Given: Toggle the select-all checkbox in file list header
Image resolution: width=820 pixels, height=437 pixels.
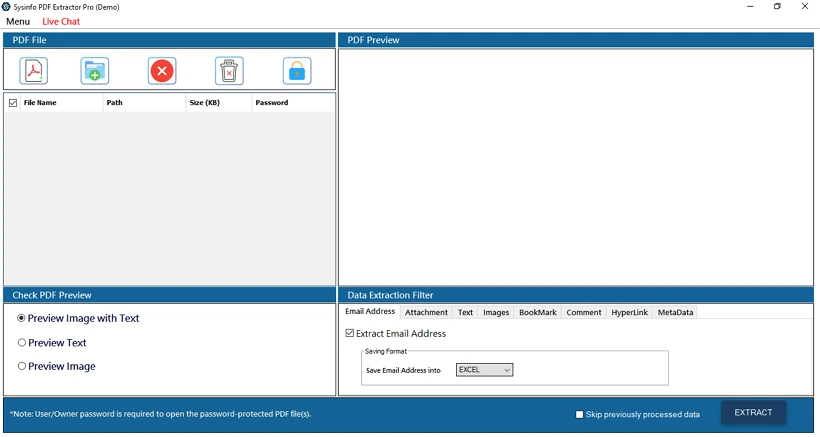Looking at the screenshot, I should [x=13, y=103].
